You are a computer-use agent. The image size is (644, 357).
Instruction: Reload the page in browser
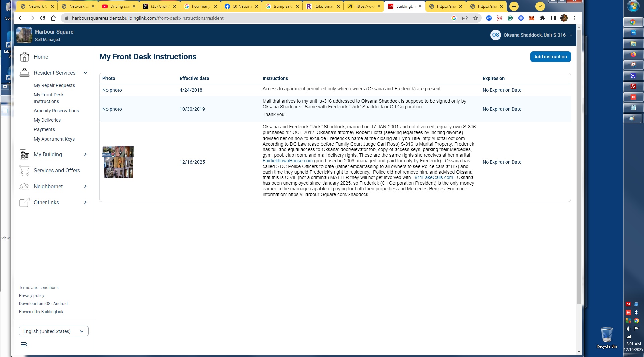43,18
